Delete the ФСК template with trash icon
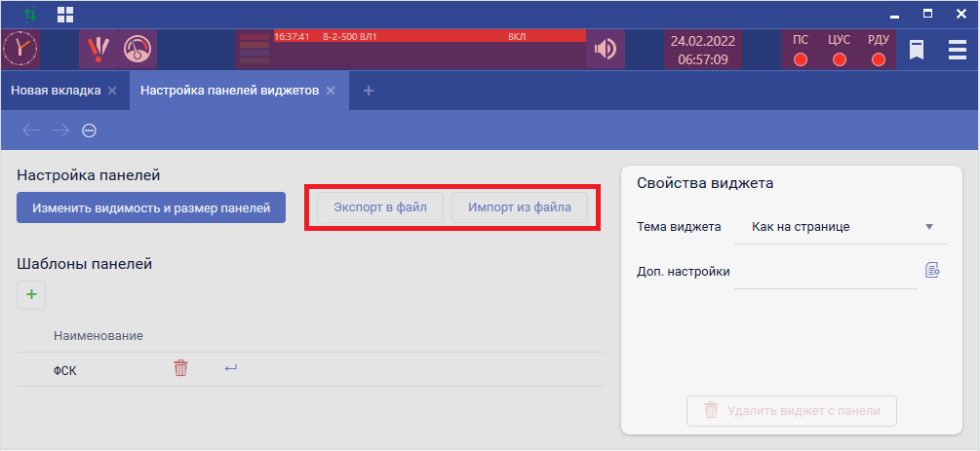 tap(180, 368)
